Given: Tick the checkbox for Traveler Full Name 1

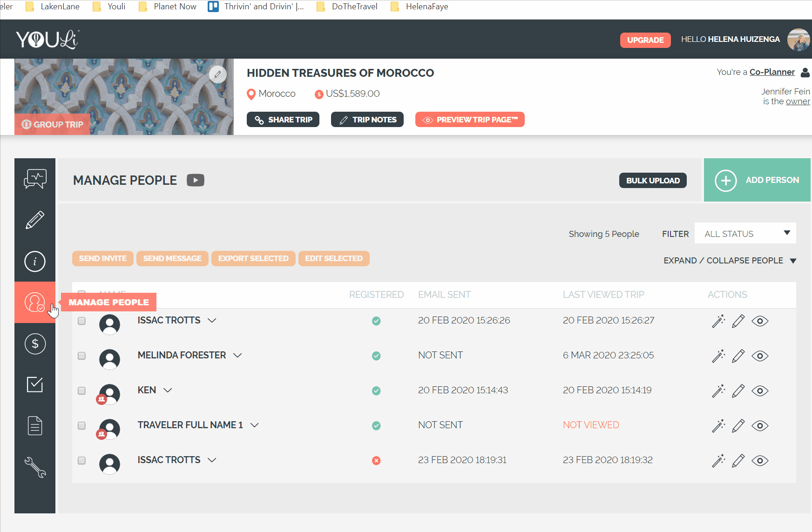Looking at the screenshot, I should 81,425.
